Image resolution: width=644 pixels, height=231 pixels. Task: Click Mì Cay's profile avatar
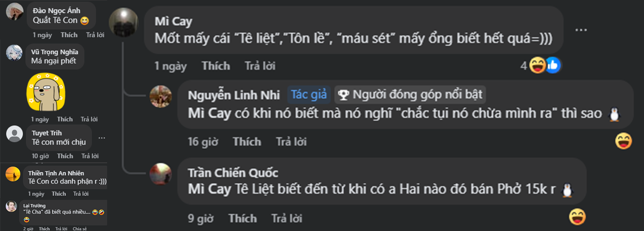click(123, 23)
